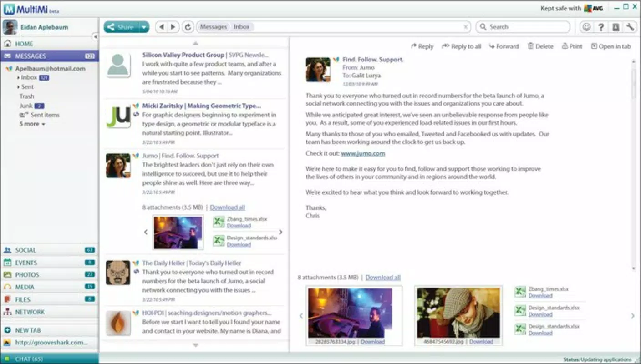The width and height of the screenshot is (641, 364).
Task: Delete the message
Action: click(x=540, y=46)
